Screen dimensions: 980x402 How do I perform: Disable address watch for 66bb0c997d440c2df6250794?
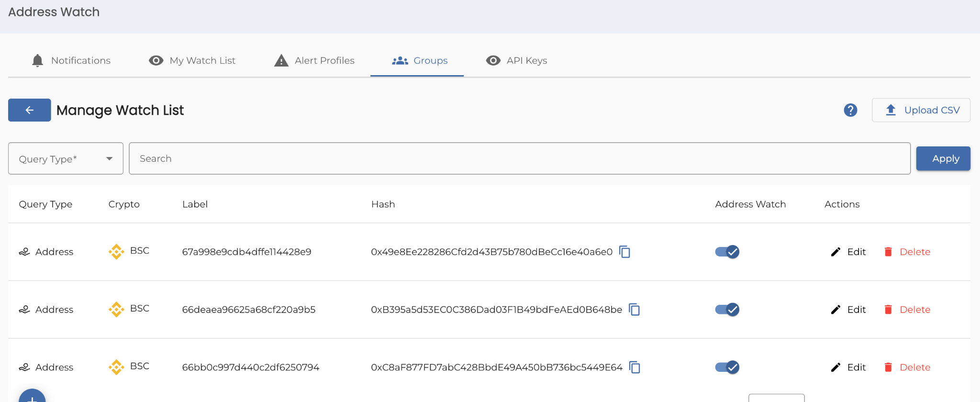[727, 367]
